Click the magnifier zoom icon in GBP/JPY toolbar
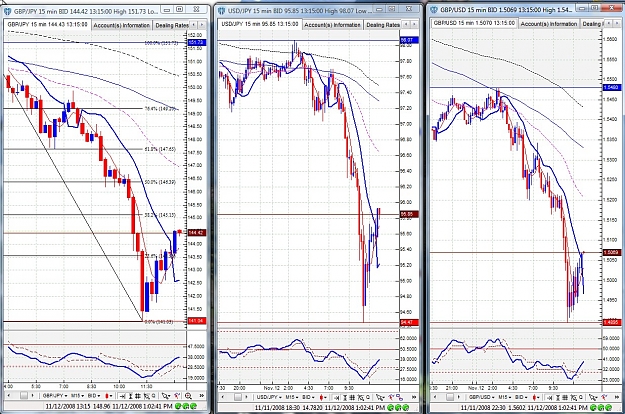 coord(188,396)
